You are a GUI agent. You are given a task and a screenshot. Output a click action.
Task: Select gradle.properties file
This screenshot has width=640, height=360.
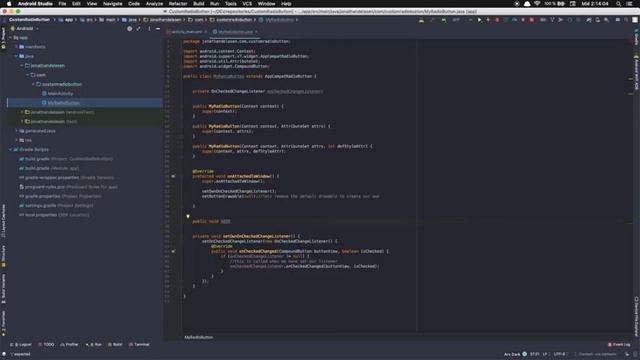click(60, 196)
